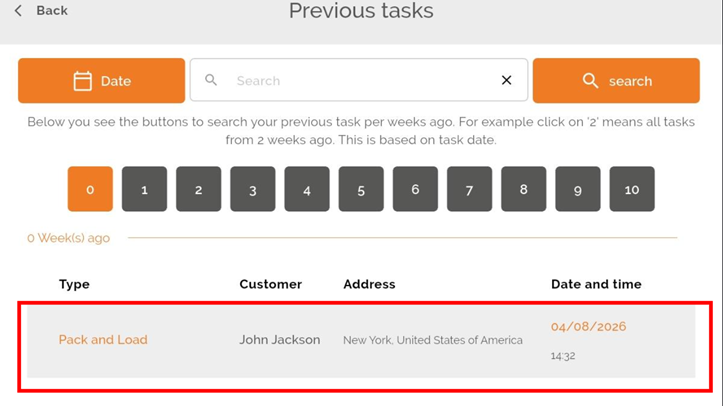Open the Pack and Load task
Image resolution: width=723 pixels, height=406 pixels.
pos(103,340)
